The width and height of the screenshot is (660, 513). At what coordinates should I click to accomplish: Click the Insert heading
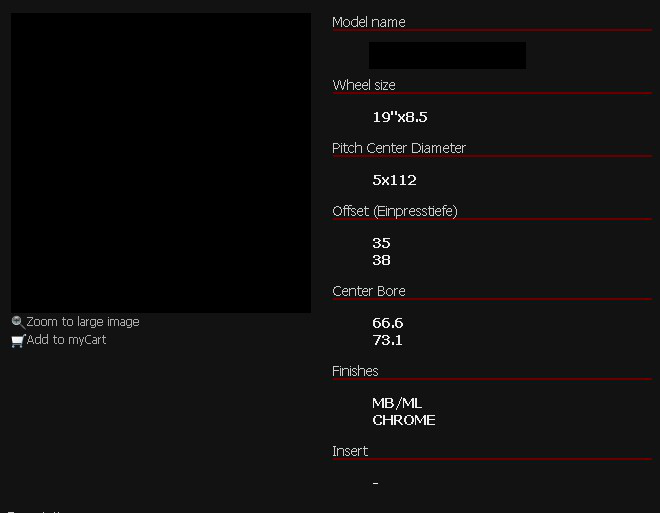(350, 451)
